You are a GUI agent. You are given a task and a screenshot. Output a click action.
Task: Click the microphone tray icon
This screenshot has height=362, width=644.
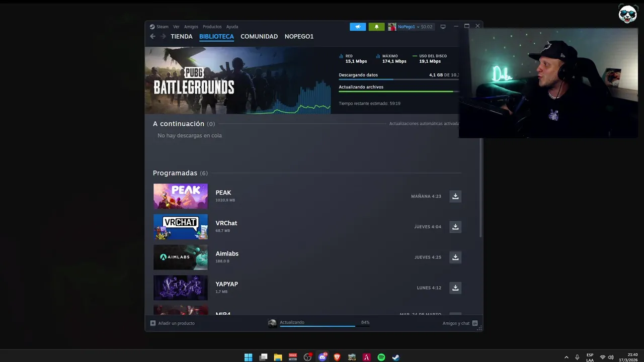577,357
